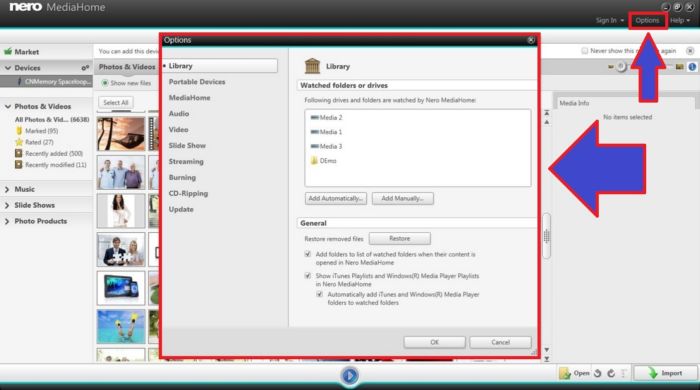
Task: Click the Rated star icon in sidebar
Action: point(19,142)
